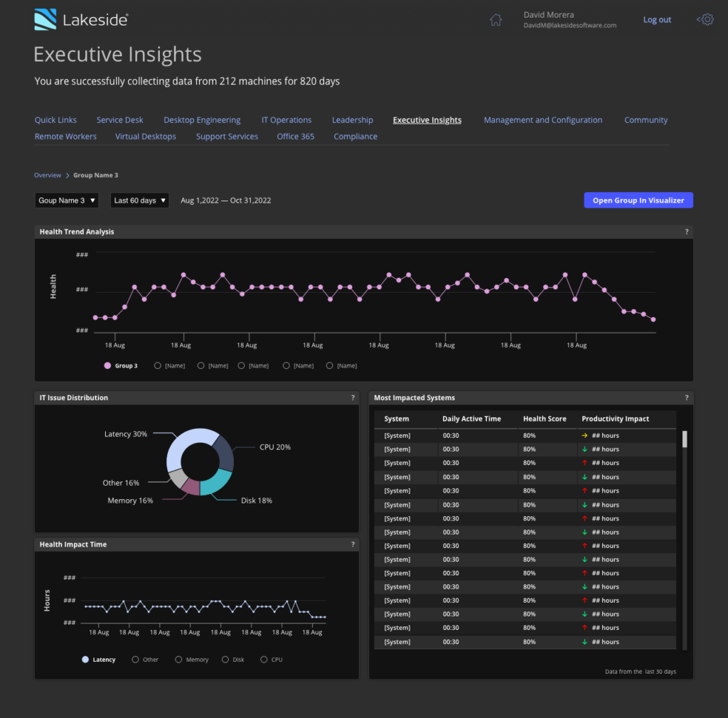The image size is (728, 718).
Task: Click Disk teal segment of donut chart
Action: coord(218,483)
